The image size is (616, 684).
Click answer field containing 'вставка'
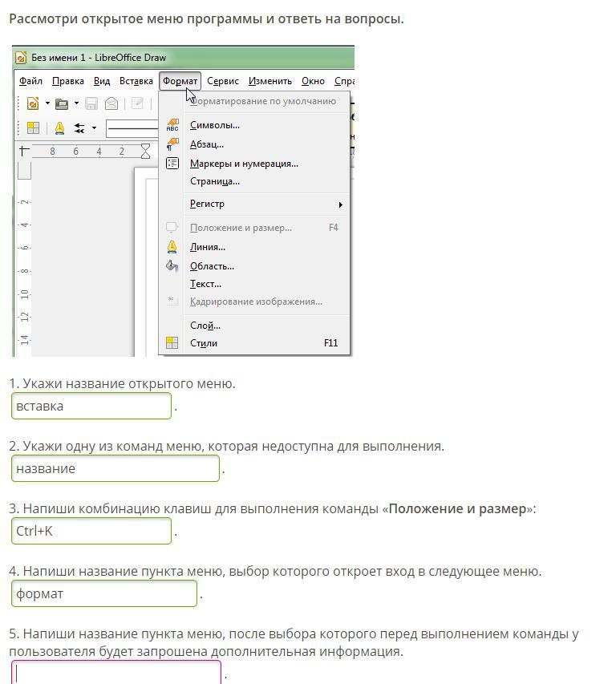click(x=91, y=406)
